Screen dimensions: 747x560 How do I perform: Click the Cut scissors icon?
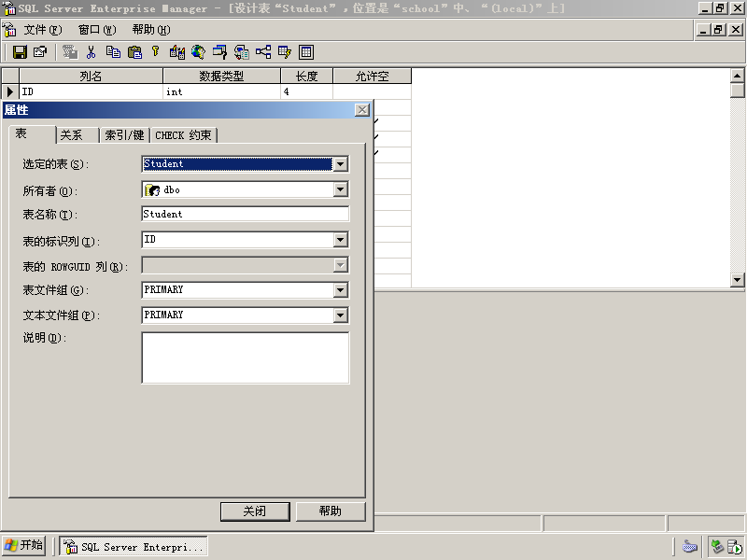coord(91,52)
